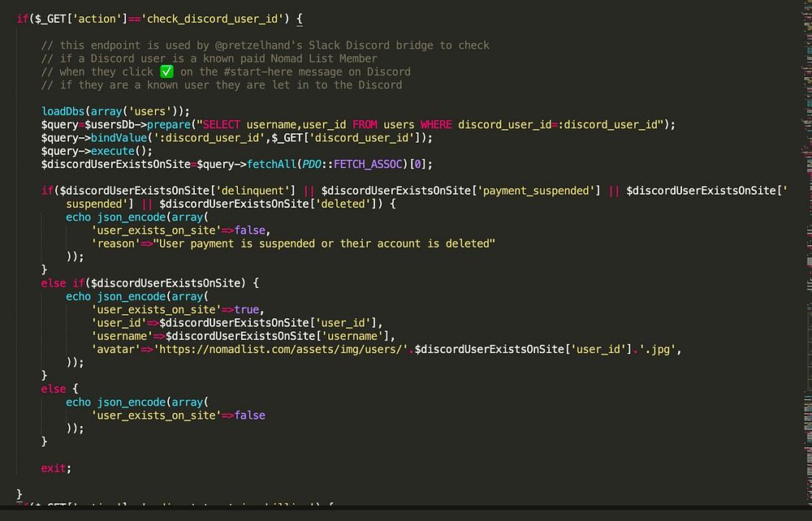Click "#start-here" in the comment
Screen dimensions: 812x521
pos(258,72)
